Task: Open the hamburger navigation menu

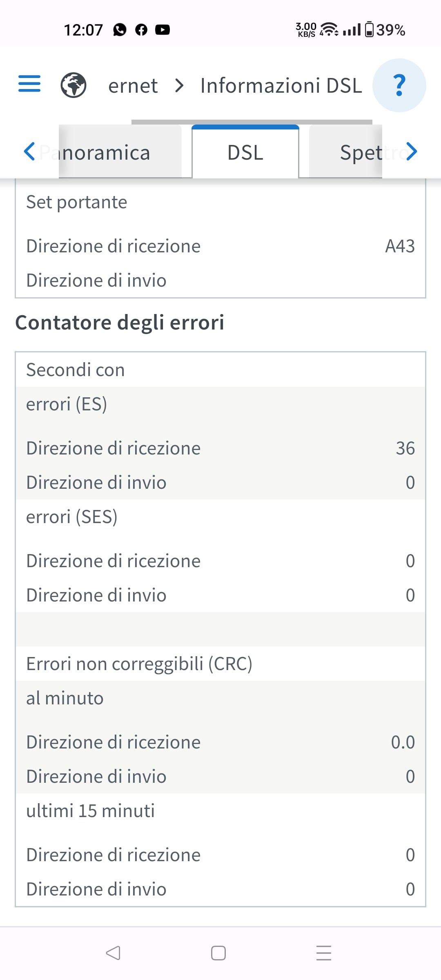Action: [29, 84]
